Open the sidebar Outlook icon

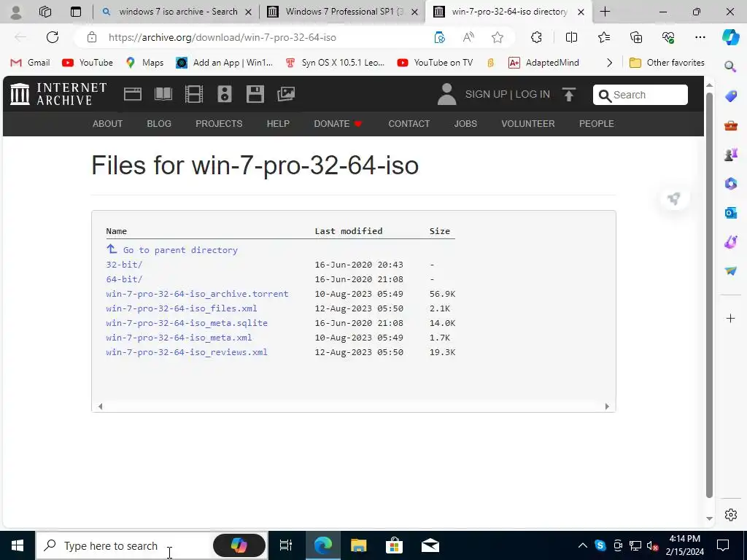tap(730, 213)
